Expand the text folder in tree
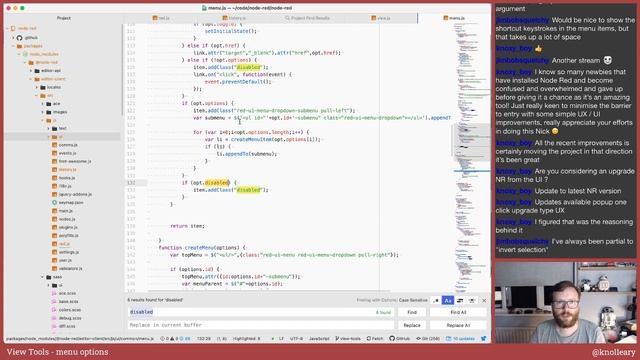Viewport: 640px width, 360px height. [x=49, y=128]
